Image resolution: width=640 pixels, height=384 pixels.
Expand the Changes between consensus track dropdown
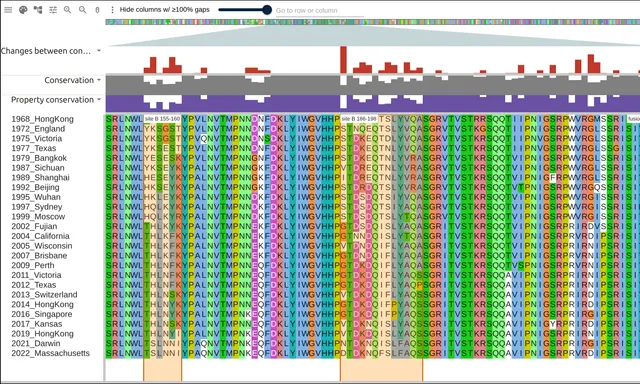click(99, 51)
